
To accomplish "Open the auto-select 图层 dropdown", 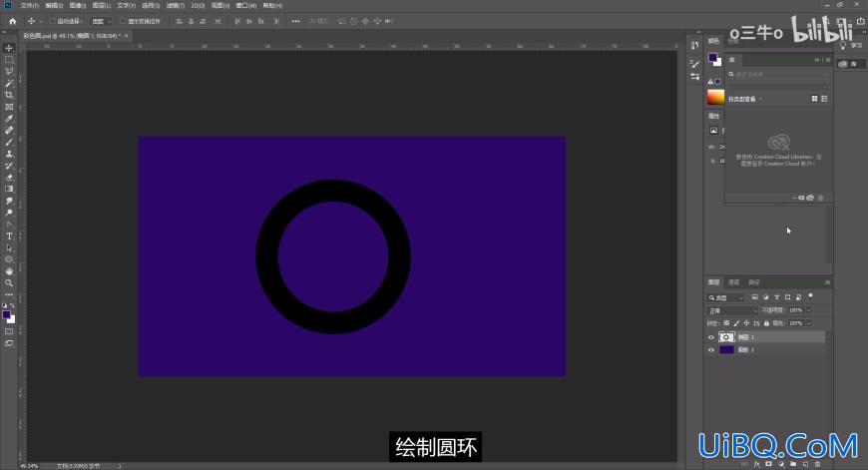I will [x=102, y=21].
